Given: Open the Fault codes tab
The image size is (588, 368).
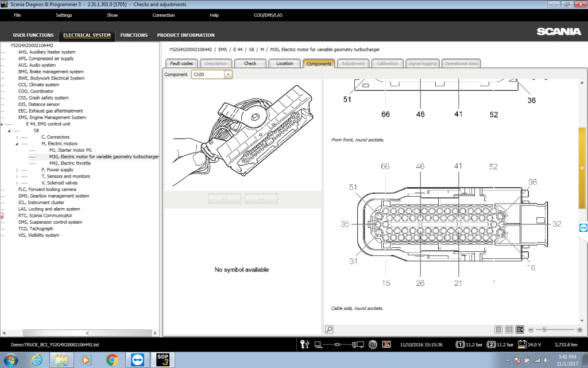Looking at the screenshot, I should (182, 63).
